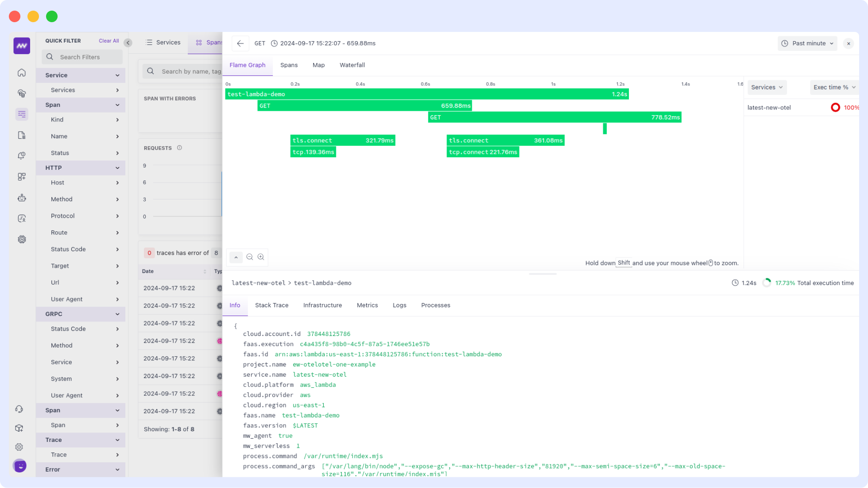Expand the Status Code filter under HTTP

coord(80,249)
